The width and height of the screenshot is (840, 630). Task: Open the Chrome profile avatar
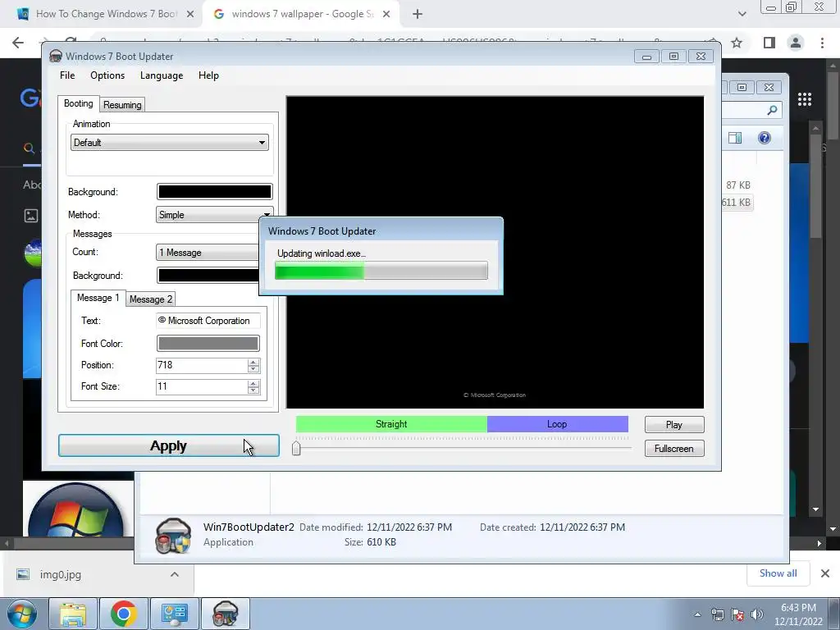pos(796,43)
